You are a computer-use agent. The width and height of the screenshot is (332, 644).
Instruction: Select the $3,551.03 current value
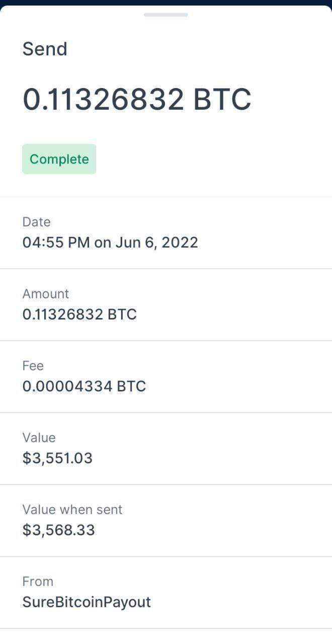point(57,458)
